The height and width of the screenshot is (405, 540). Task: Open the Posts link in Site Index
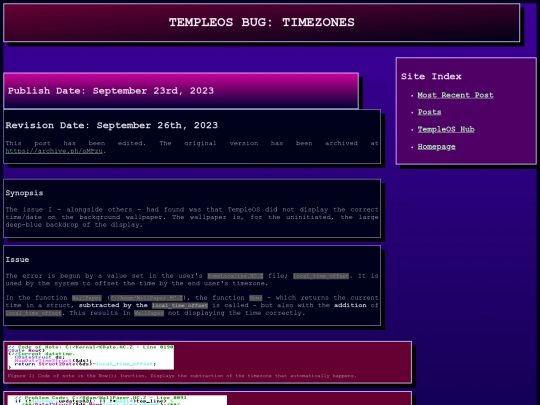point(429,112)
